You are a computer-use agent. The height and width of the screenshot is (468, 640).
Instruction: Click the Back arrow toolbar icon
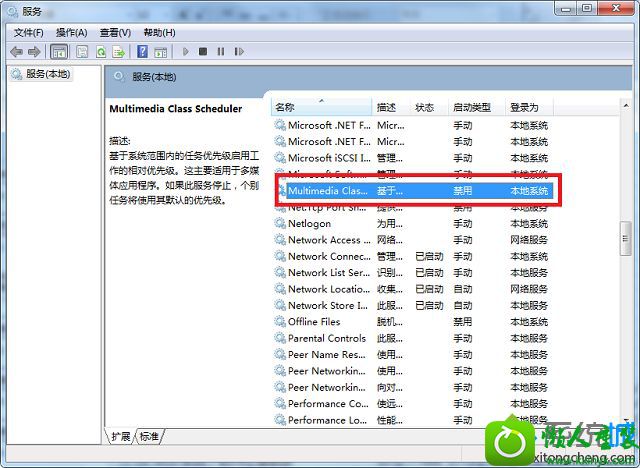pyautogui.click(x=16, y=52)
